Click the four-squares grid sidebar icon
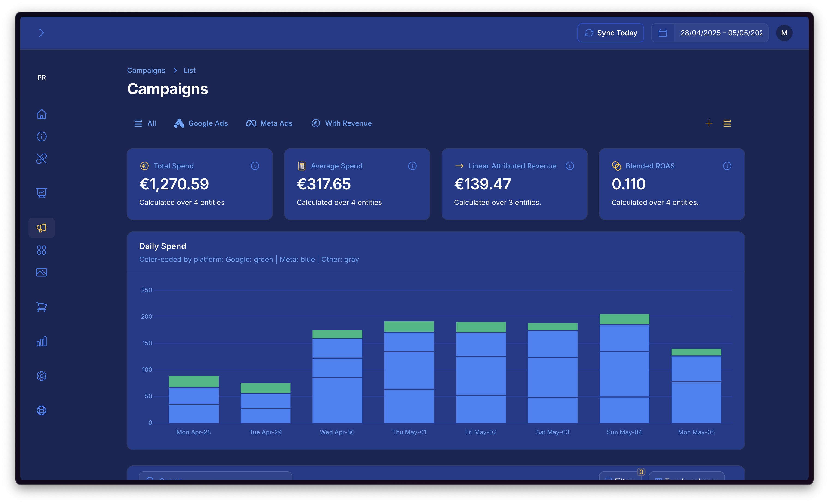The height and width of the screenshot is (504, 829). point(41,250)
